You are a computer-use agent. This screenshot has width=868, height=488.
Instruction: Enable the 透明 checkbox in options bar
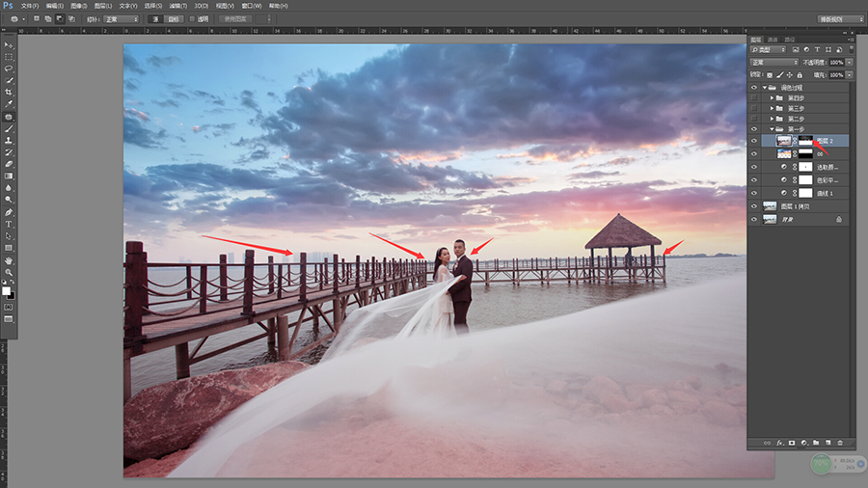[192, 19]
